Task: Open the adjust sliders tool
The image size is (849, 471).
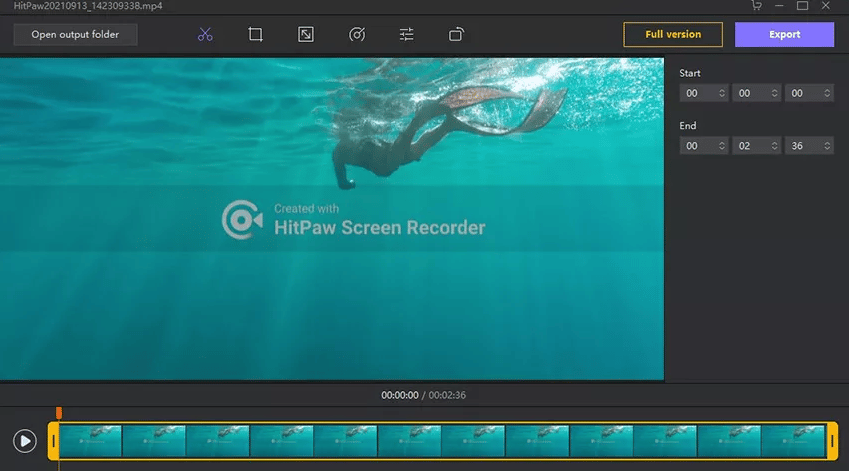Action: tap(406, 35)
